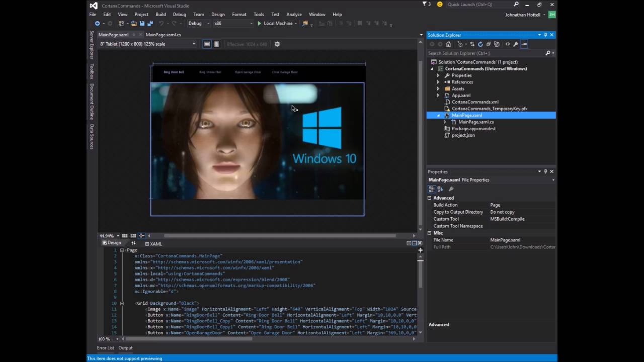644x362 pixels.
Task: Open the Analyze menu
Action: (x=294, y=15)
